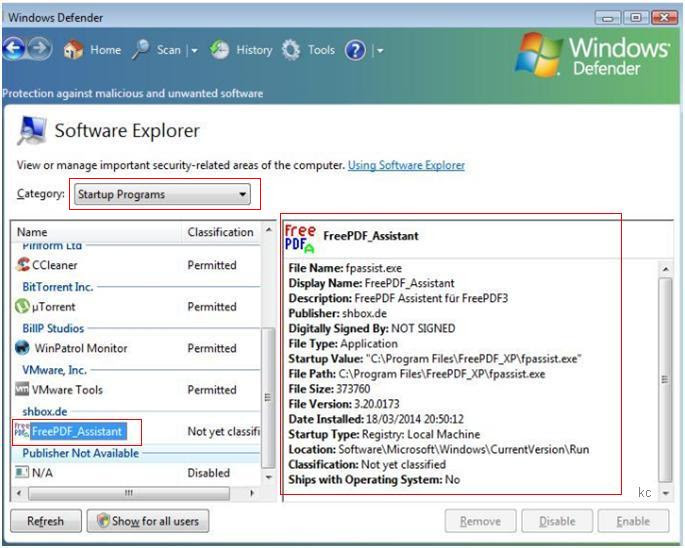The image size is (685, 548).
Task: Click the Scan magnifier icon
Action: [140, 49]
